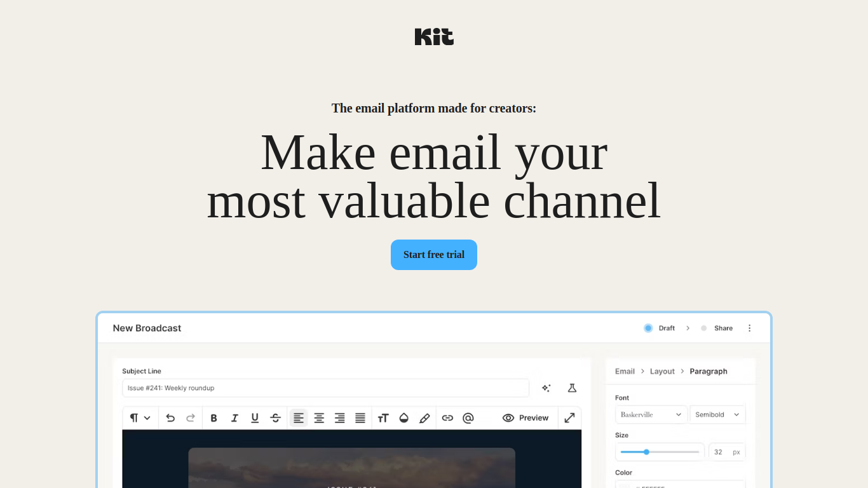Click the email header image preview
The width and height of the screenshot is (868, 488).
click(x=351, y=468)
